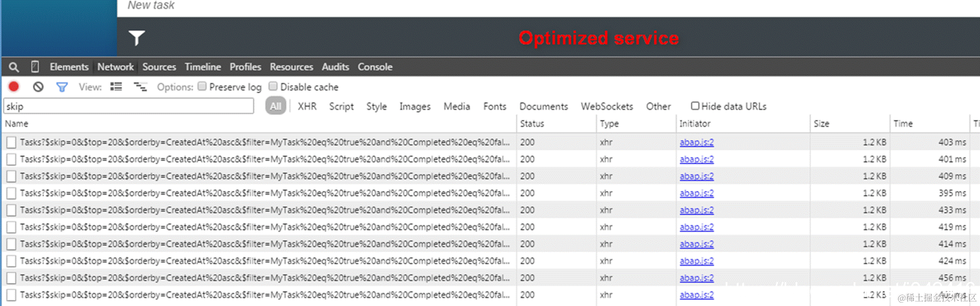Click the xhr type in the 409 ms row
The width and height of the screenshot is (980, 306).
[606, 176]
